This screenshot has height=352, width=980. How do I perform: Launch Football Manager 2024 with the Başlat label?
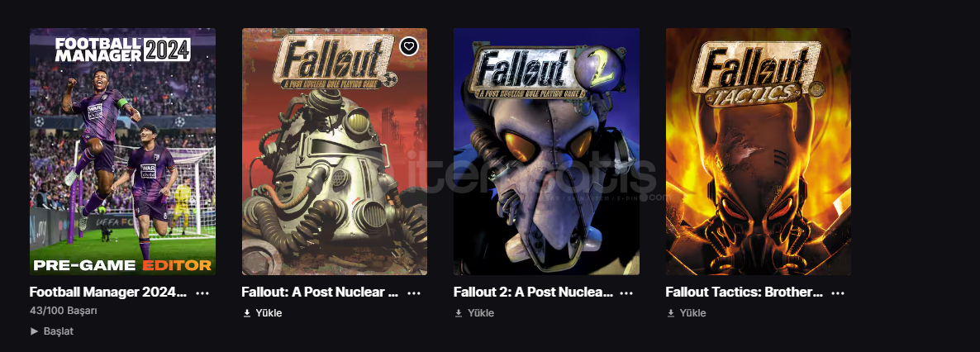click(x=58, y=331)
